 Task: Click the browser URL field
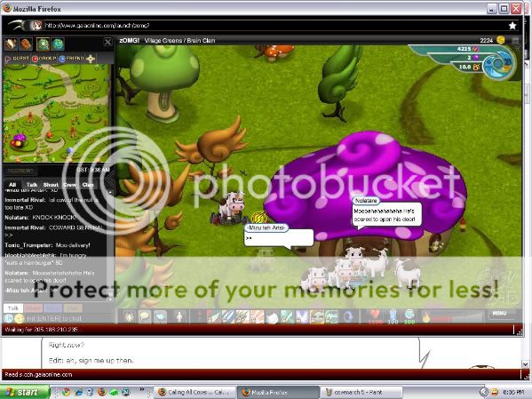point(272,26)
